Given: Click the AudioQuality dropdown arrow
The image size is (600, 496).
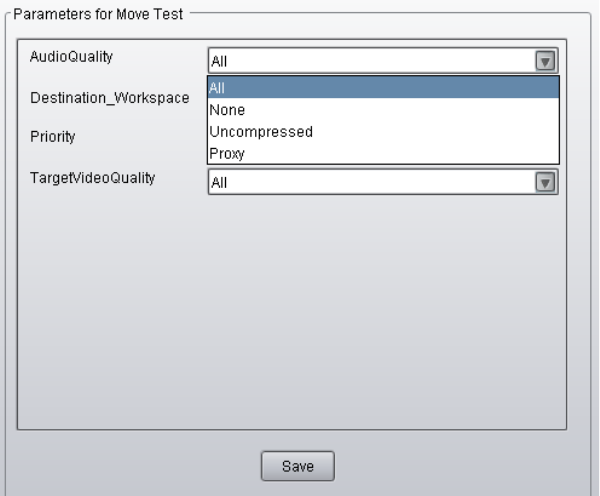Looking at the screenshot, I should (546, 61).
